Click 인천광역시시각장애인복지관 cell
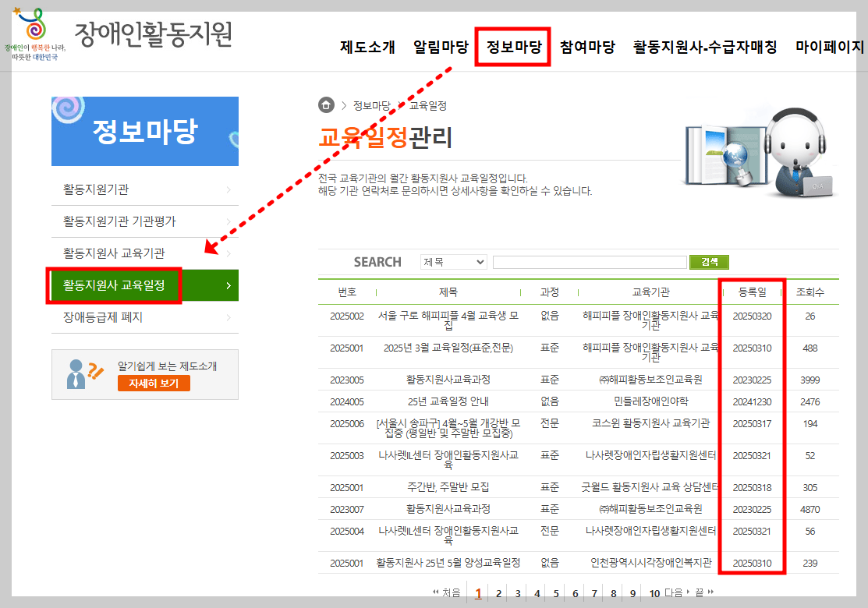868x608 pixels. (651, 564)
